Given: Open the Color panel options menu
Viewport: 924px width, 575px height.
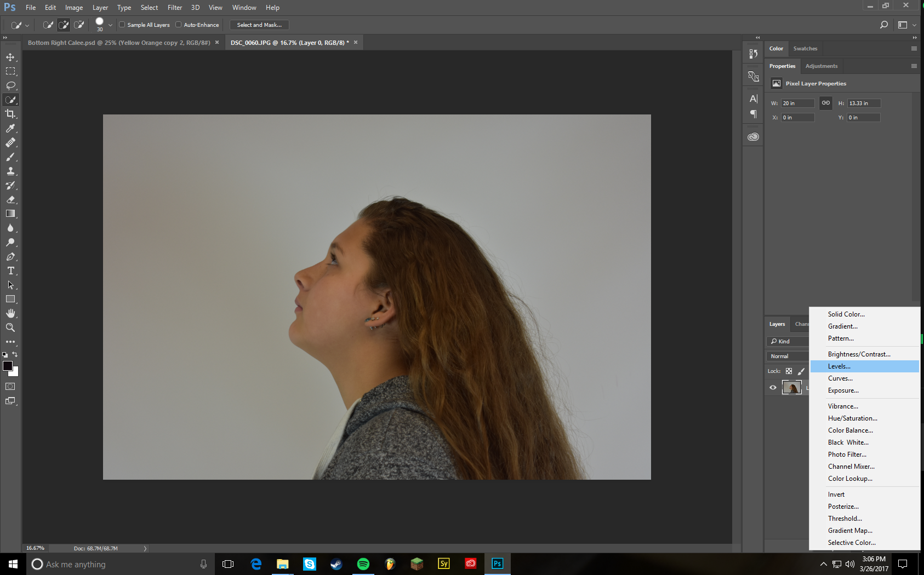Looking at the screenshot, I should coord(914,48).
